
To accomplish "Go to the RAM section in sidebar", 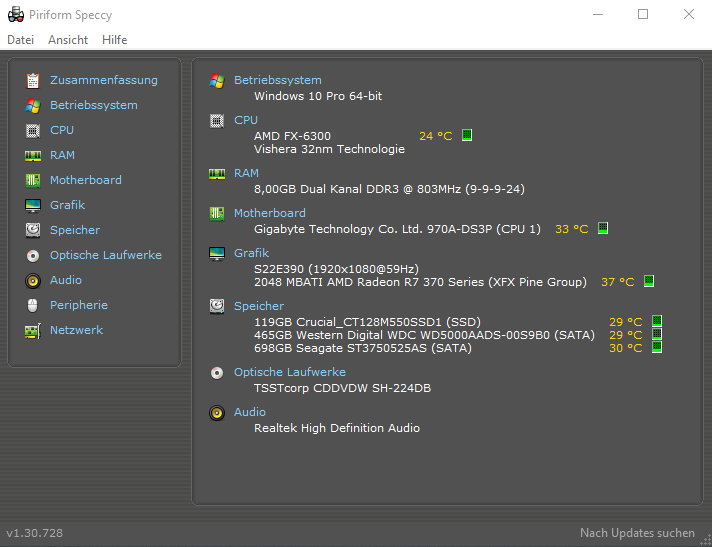I will [62, 155].
